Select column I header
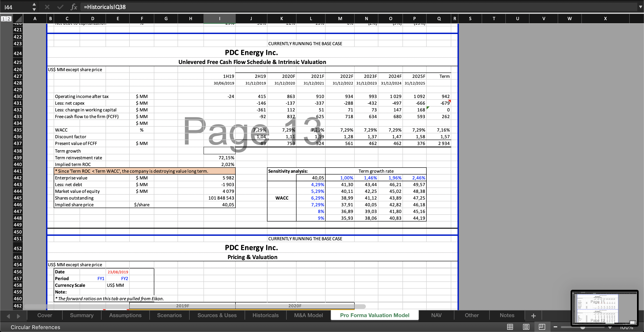The width and height of the screenshot is (644, 332). [220, 19]
